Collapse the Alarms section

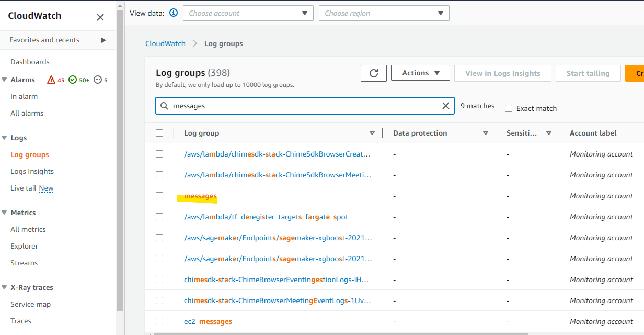tap(5, 80)
